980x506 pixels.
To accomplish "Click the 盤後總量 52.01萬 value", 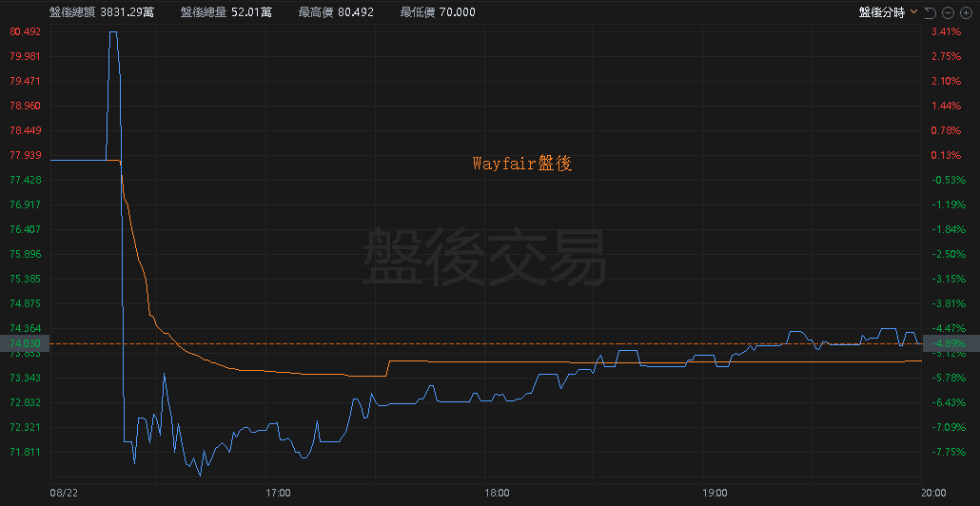I will 226,11.
